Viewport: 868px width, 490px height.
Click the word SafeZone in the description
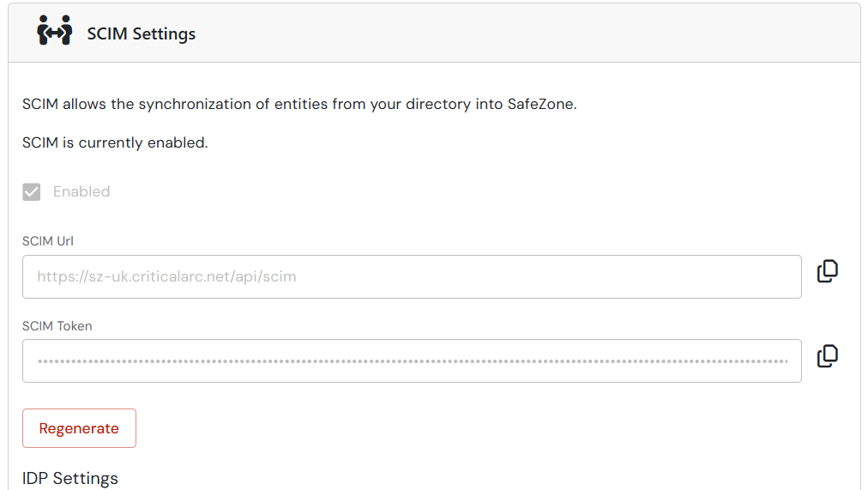pyautogui.click(x=540, y=104)
